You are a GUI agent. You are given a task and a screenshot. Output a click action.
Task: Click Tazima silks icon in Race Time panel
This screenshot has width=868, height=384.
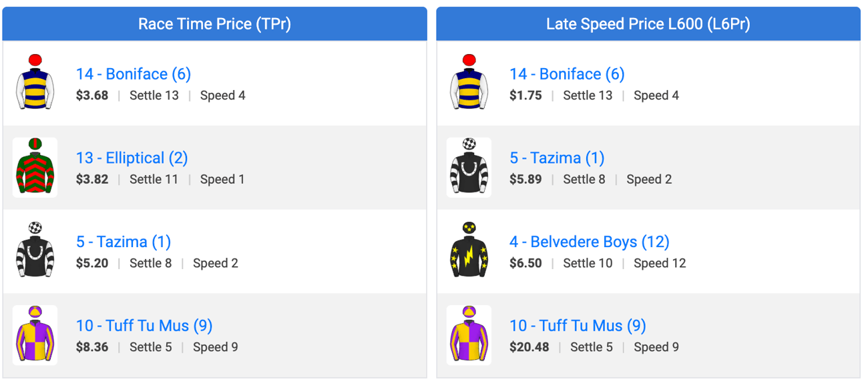pos(35,250)
